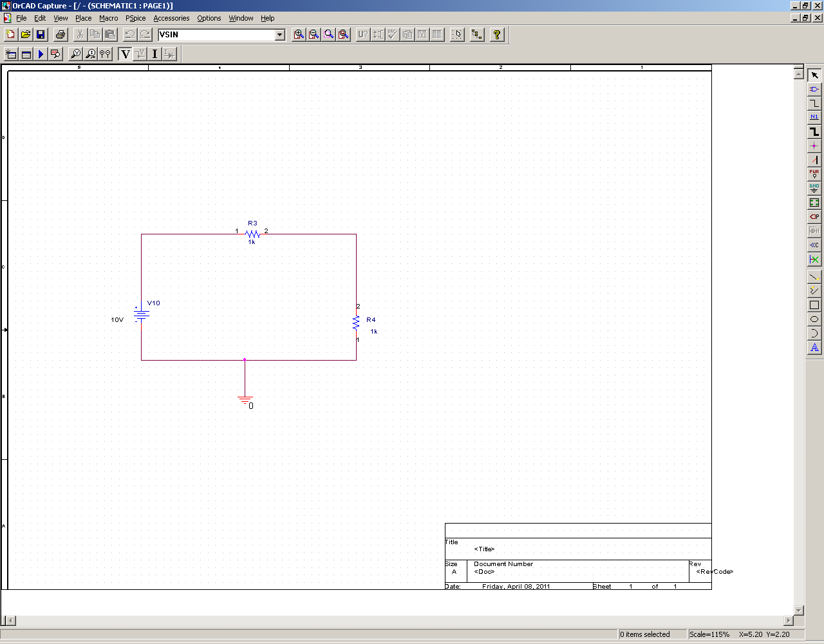Select the Place Bus tool
Screen dimensions: 824x644
click(x=814, y=132)
